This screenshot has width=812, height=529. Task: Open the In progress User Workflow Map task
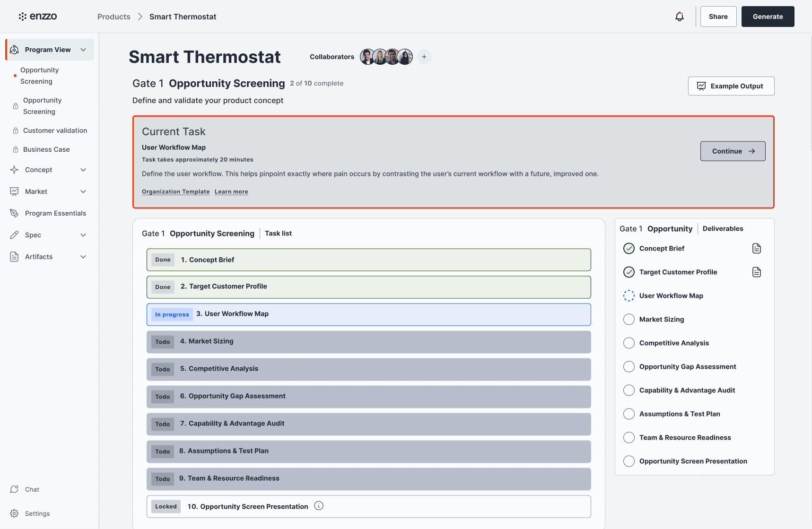pyautogui.click(x=369, y=314)
